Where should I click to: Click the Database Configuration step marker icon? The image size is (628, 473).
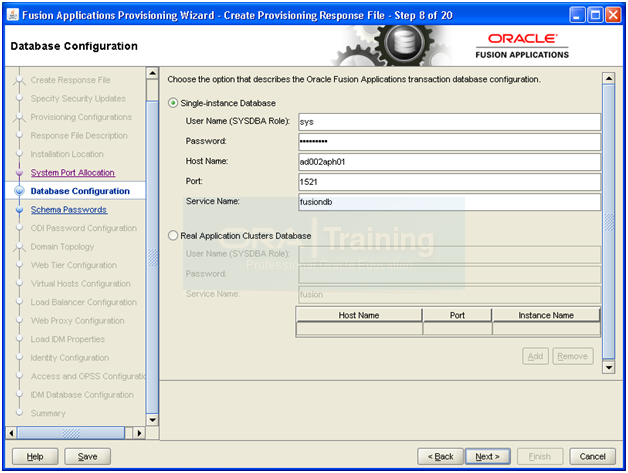pos(19,191)
